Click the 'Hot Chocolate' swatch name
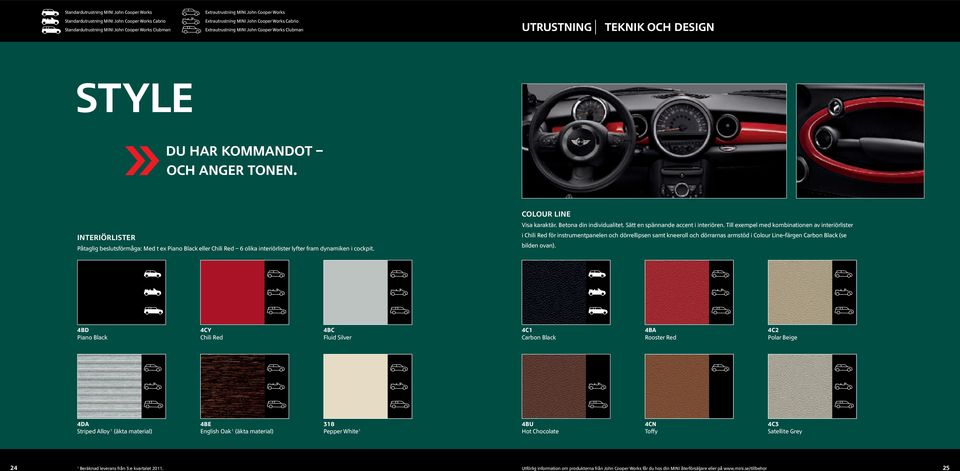The image size is (960, 471). coord(540,431)
